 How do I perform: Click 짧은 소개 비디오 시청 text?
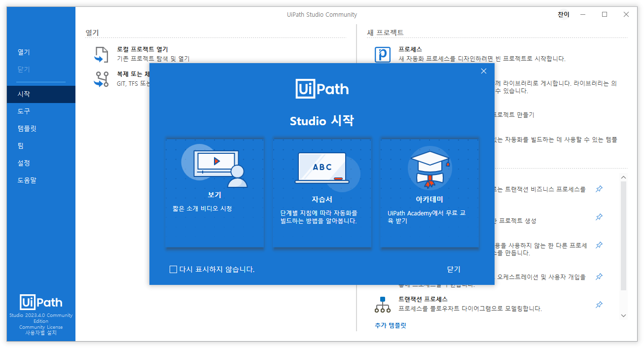pos(202,209)
